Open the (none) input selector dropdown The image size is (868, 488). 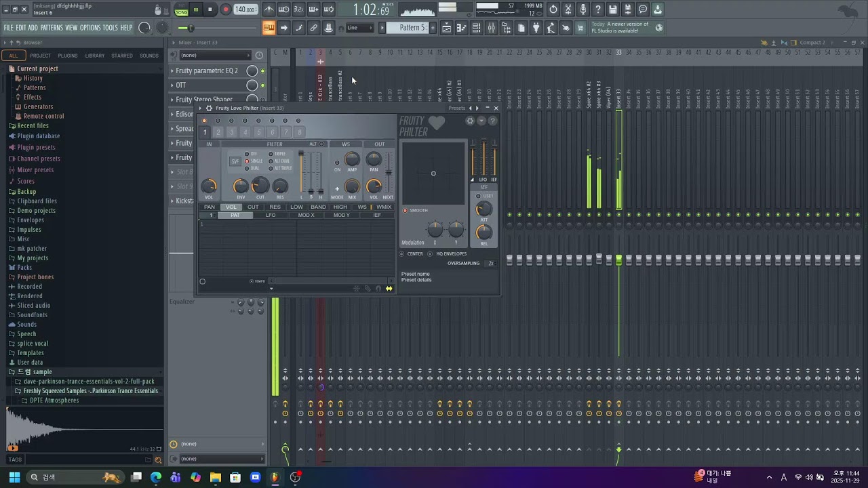[x=215, y=55]
